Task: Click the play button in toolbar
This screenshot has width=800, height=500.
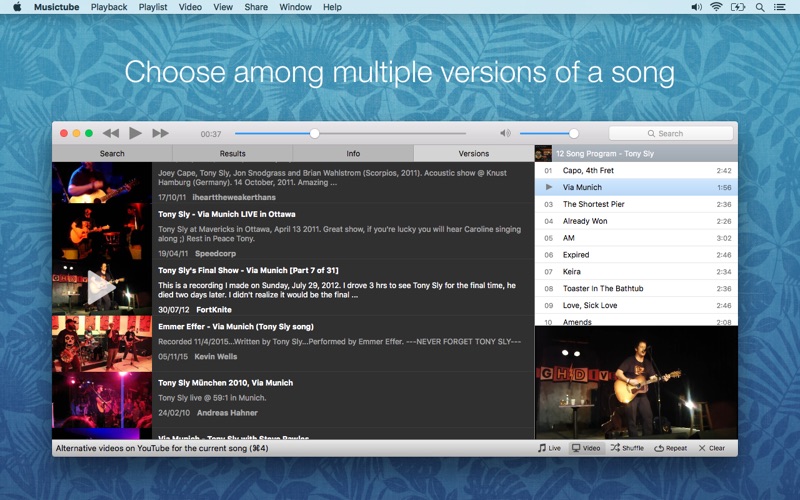Action: (135, 133)
